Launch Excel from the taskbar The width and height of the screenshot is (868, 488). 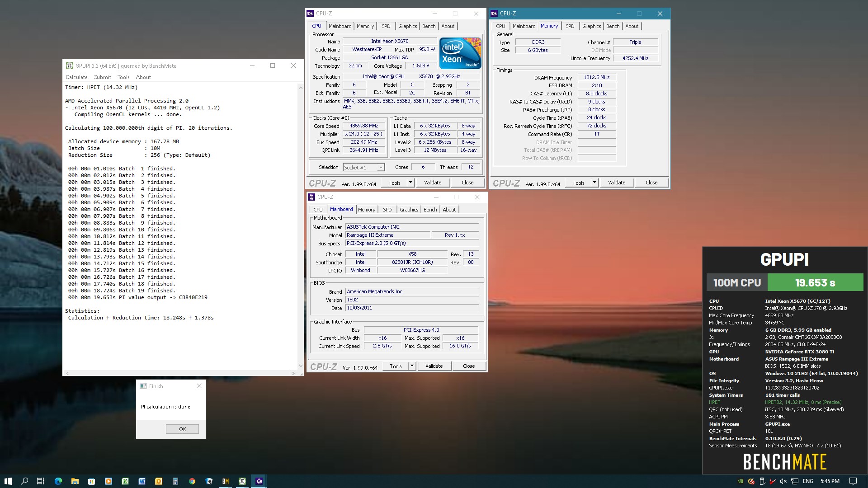(x=125, y=481)
